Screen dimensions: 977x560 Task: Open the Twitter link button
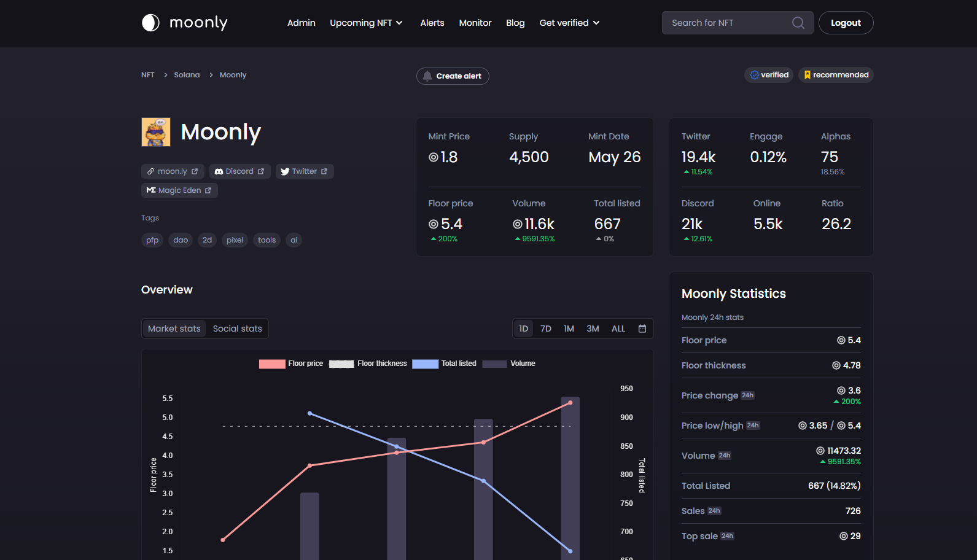pyautogui.click(x=305, y=171)
